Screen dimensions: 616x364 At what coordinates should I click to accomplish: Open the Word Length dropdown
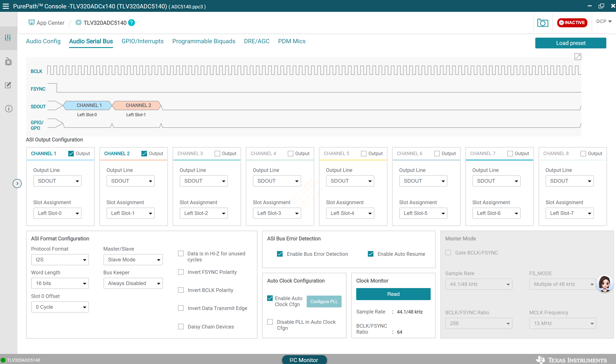(x=60, y=283)
